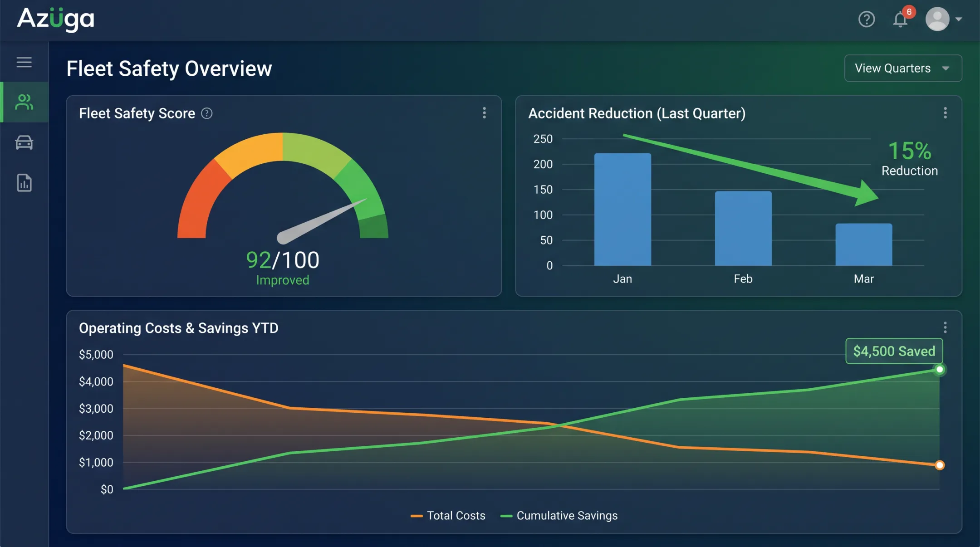980x547 pixels.
Task: Toggle the Total Costs legend item
Action: tap(448, 516)
